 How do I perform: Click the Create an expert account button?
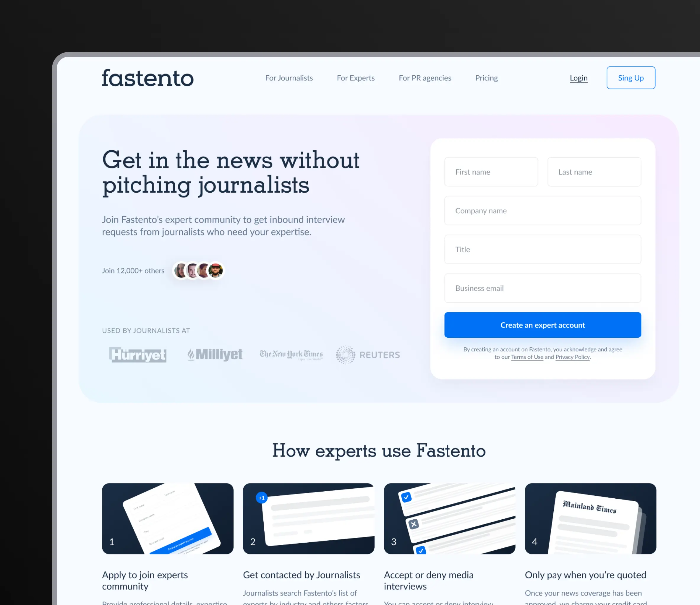(x=542, y=325)
